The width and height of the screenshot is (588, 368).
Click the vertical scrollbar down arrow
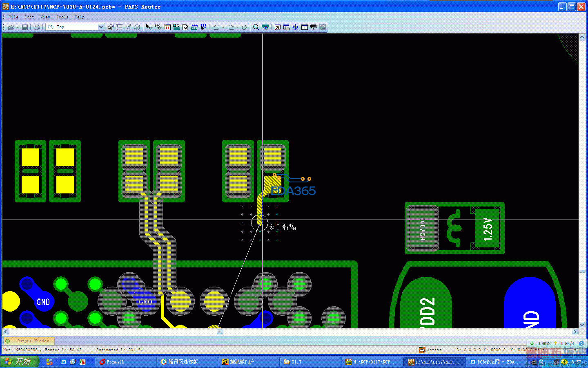click(x=582, y=325)
